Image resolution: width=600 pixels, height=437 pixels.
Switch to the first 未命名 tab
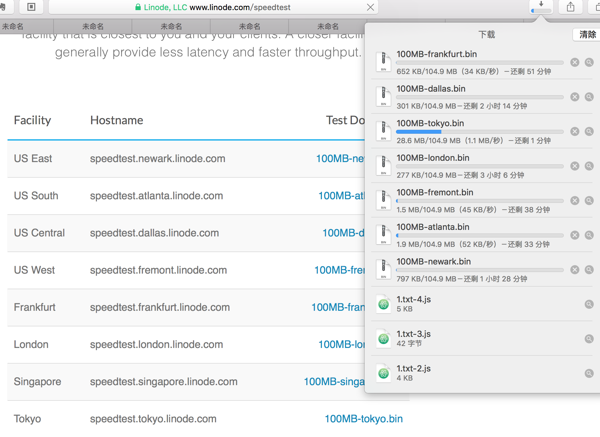(x=13, y=26)
